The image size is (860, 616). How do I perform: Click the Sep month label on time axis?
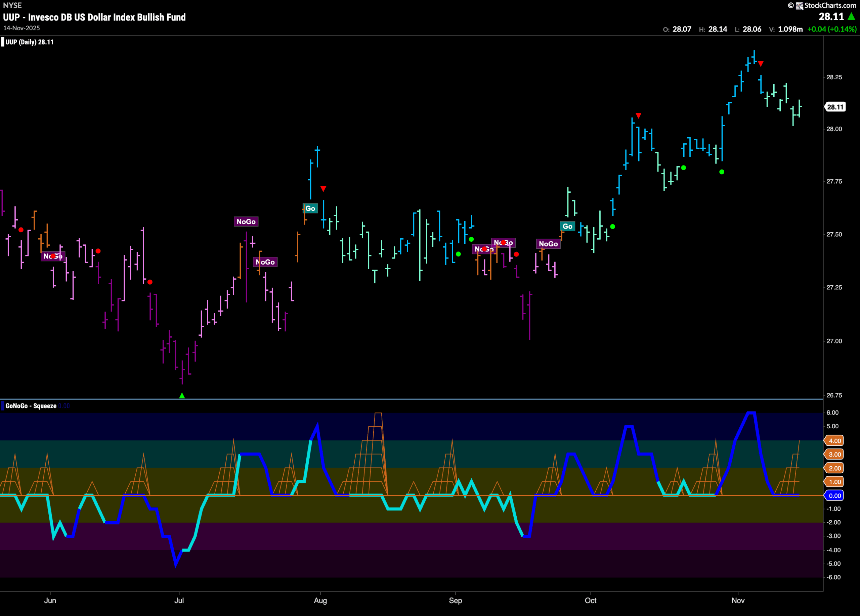click(456, 601)
